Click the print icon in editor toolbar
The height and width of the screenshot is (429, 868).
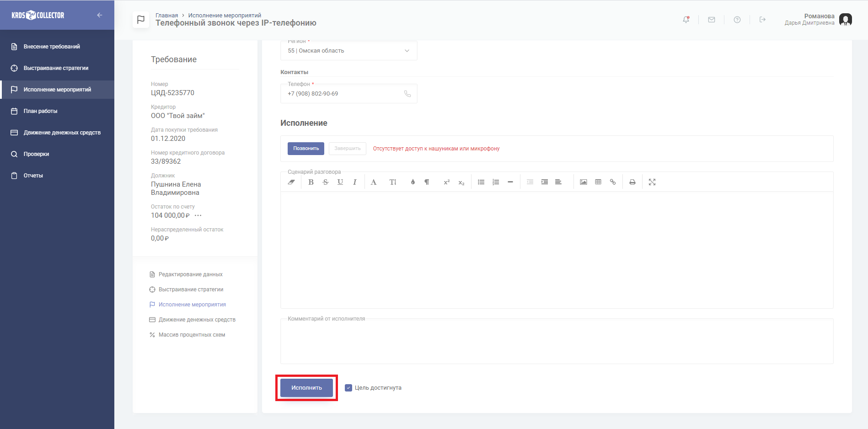[632, 182]
